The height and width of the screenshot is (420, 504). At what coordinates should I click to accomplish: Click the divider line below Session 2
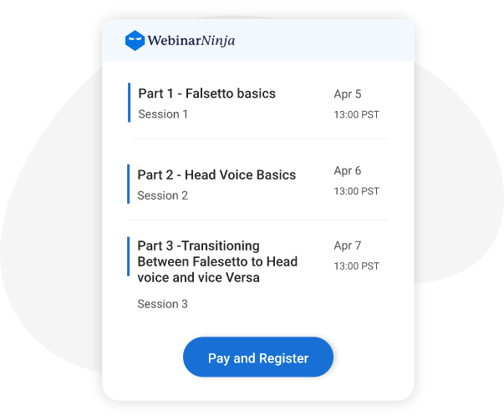257,220
